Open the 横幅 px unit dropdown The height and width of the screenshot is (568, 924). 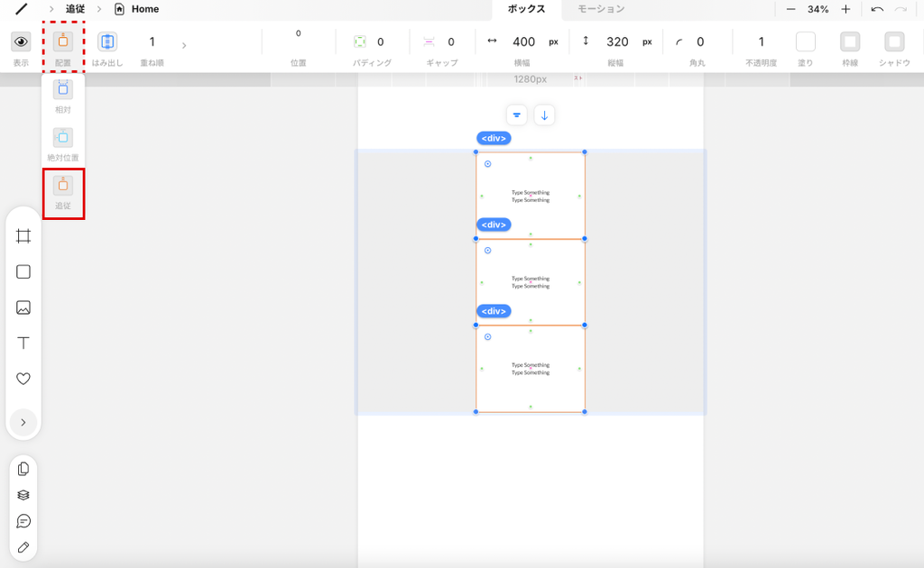[x=553, y=41]
